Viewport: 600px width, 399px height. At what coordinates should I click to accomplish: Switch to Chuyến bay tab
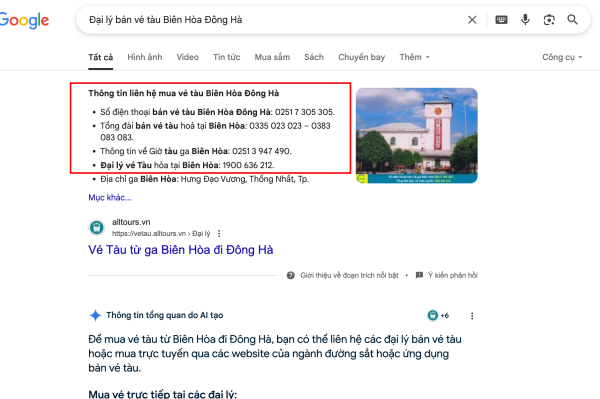coord(362,57)
